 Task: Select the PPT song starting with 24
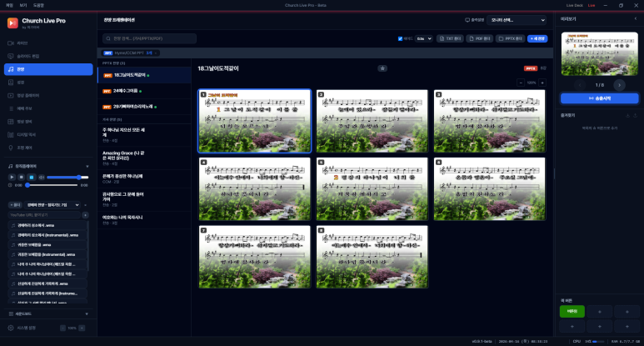144,91
